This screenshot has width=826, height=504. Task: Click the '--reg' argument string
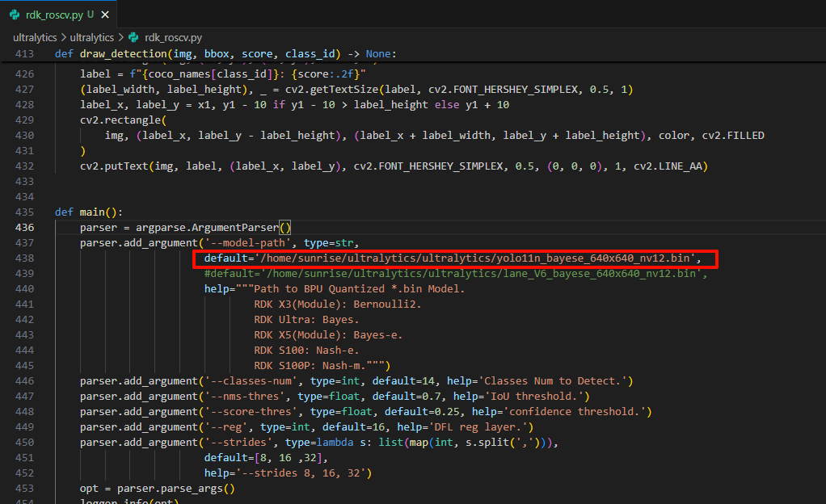226,427
